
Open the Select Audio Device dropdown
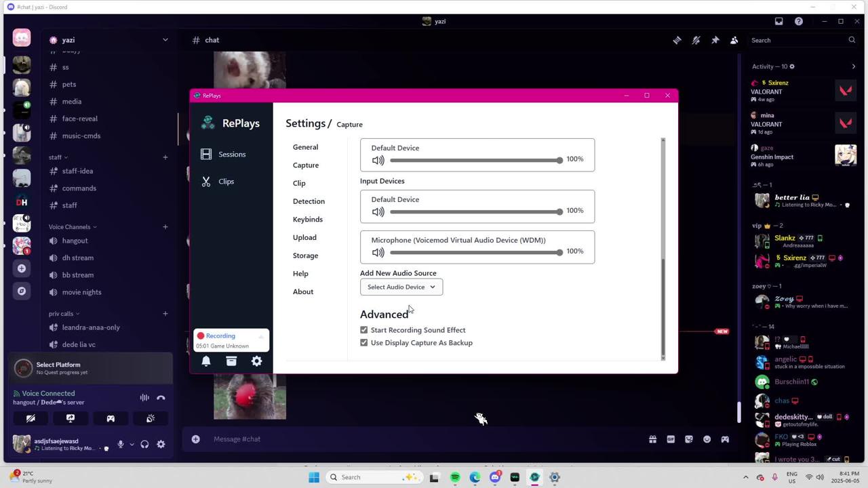401,287
